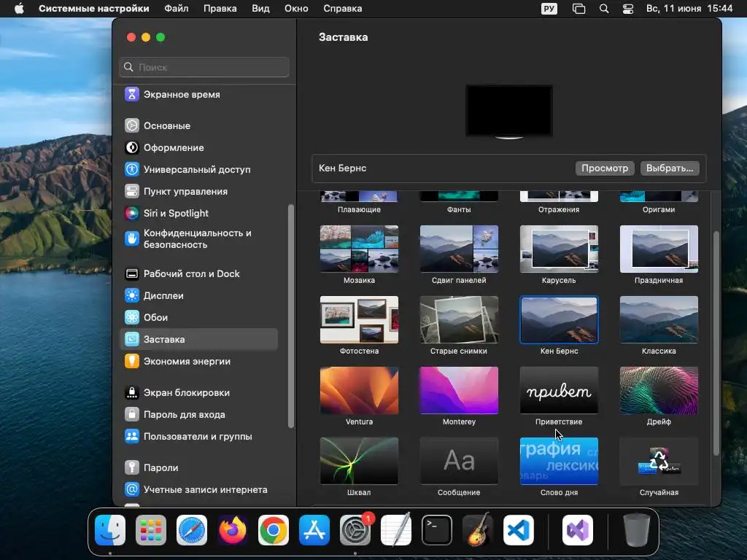
Task: Click the date and time in the menu bar
Action: [x=689, y=9]
